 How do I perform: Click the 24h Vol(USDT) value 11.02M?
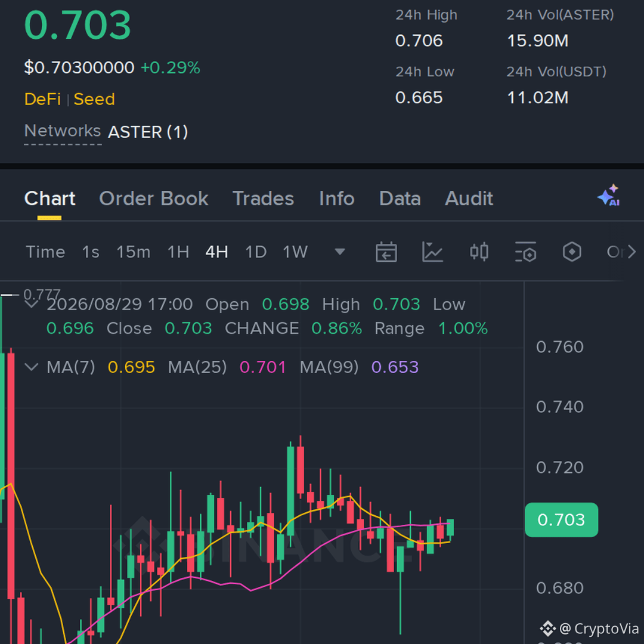pyautogui.click(x=538, y=98)
